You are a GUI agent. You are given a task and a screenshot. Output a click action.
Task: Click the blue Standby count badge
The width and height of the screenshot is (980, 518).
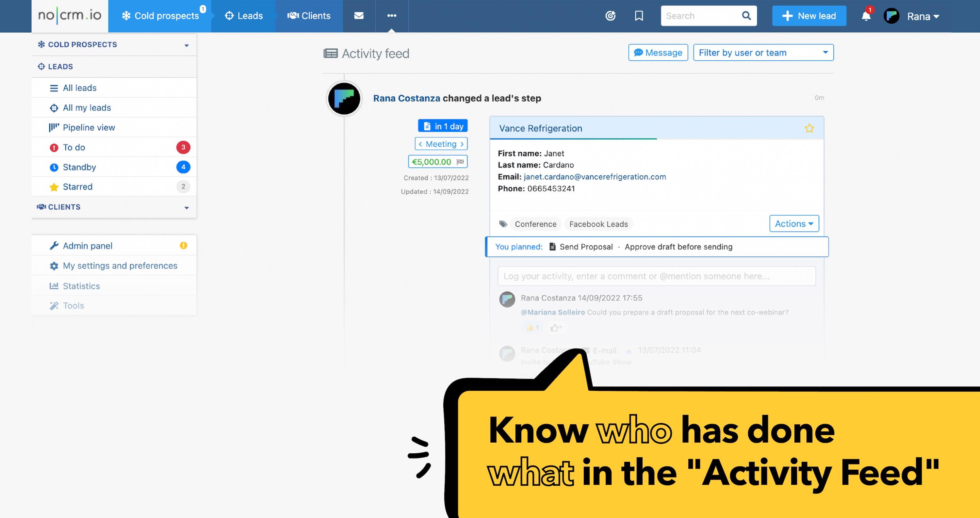click(183, 167)
